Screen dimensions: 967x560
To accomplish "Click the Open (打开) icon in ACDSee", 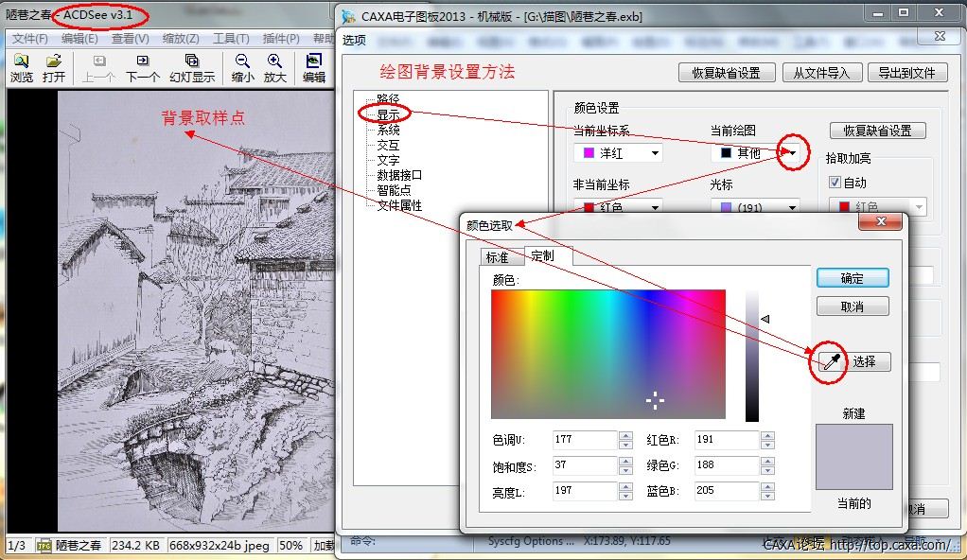I will [54, 61].
